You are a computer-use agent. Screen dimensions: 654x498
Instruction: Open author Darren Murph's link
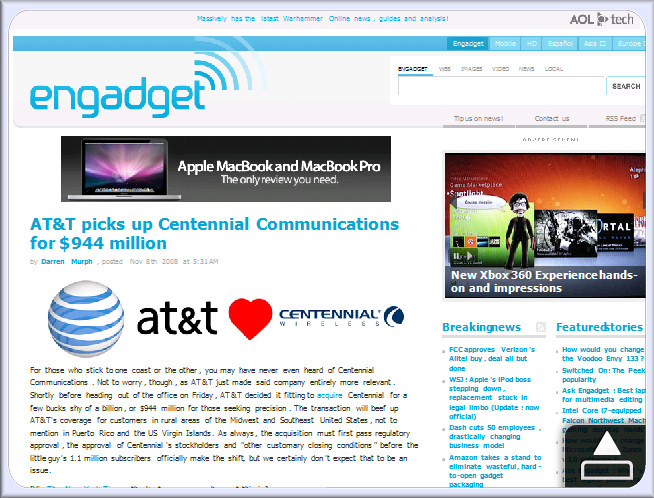coord(67,262)
